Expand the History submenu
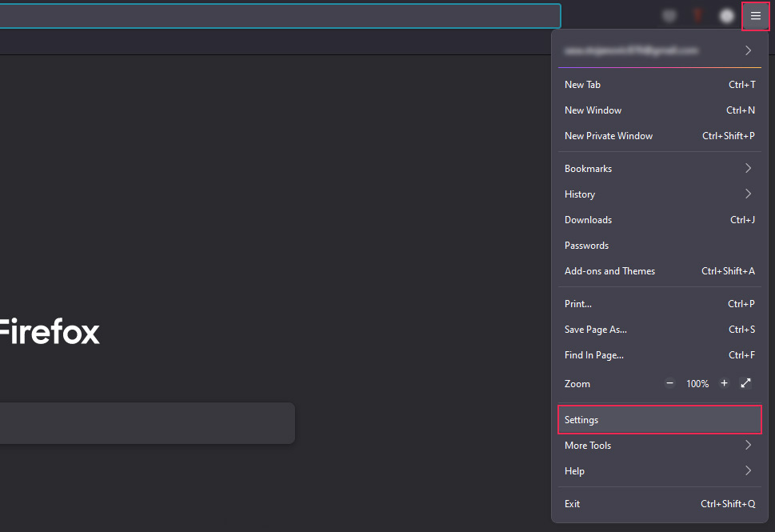This screenshot has height=532, width=775. [x=657, y=194]
